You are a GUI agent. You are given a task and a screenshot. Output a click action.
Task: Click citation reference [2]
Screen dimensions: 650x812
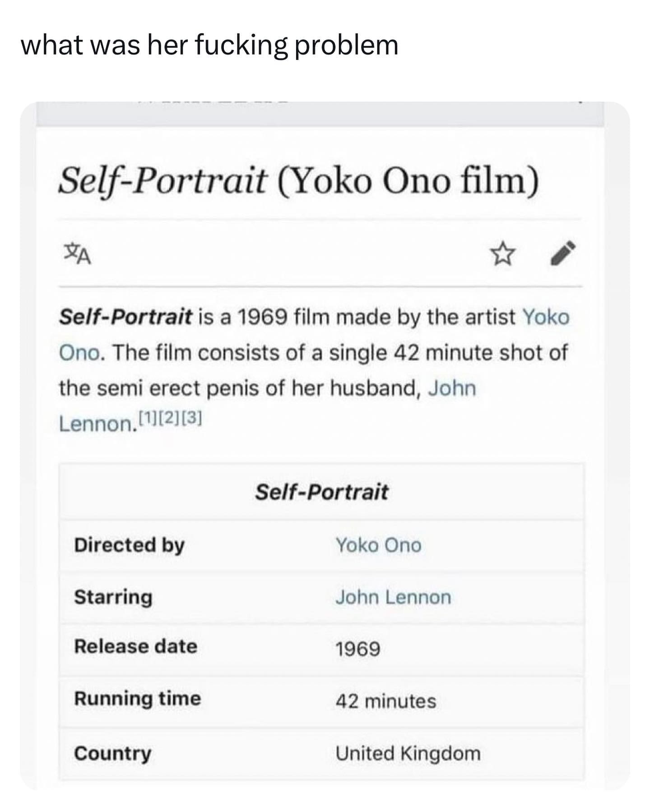pyautogui.click(x=169, y=419)
